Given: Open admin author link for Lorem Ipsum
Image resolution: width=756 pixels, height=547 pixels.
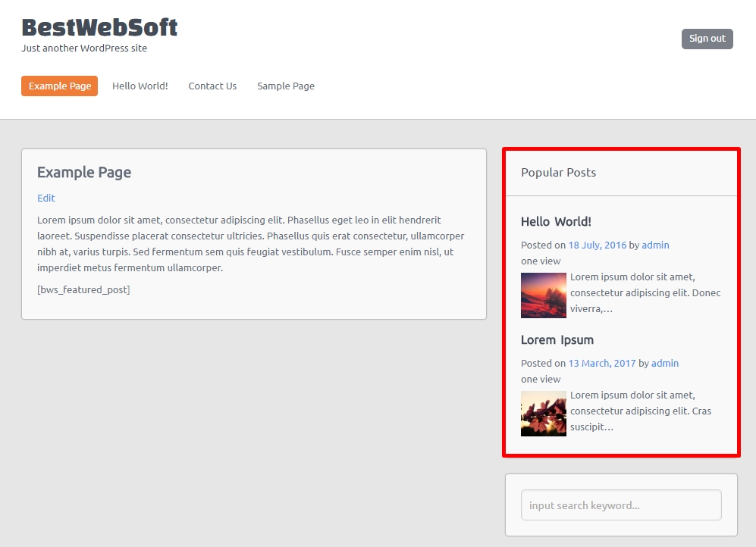Looking at the screenshot, I should point(664,364).
